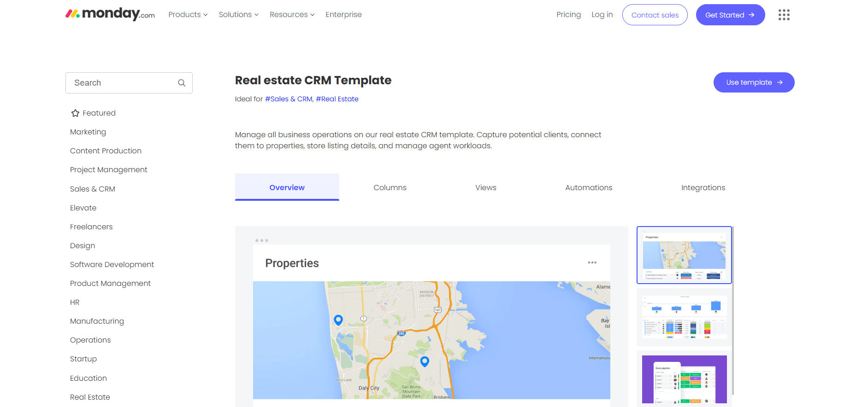
Task: Open Properties widget three-dot menu
Action: tap(592, 262)
